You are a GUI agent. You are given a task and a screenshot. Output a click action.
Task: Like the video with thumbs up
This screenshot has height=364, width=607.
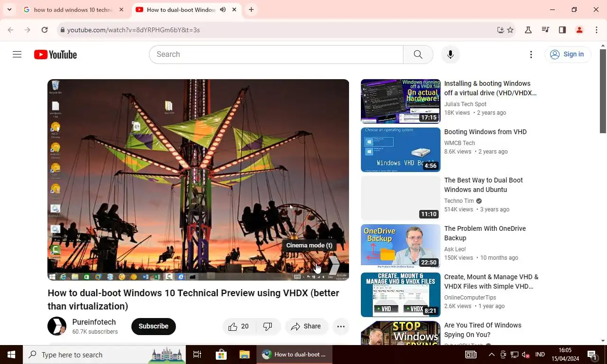coord(239,326)
